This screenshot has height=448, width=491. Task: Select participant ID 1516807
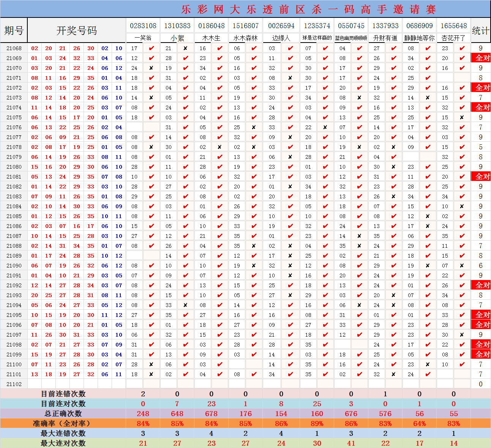[x=245, y=25]
